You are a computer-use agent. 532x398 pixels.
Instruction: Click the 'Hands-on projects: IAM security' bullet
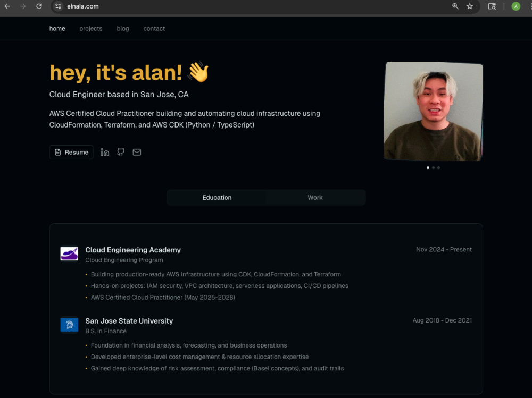pyautogui.click(x=220, y=286)
